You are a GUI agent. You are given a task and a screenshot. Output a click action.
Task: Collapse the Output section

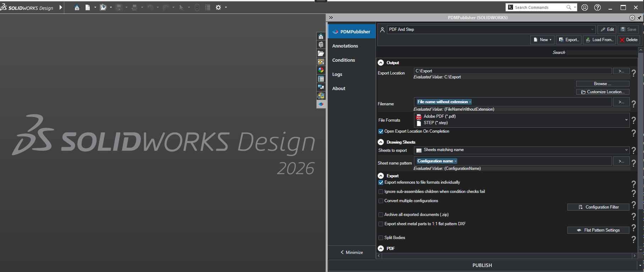[381, 63]
